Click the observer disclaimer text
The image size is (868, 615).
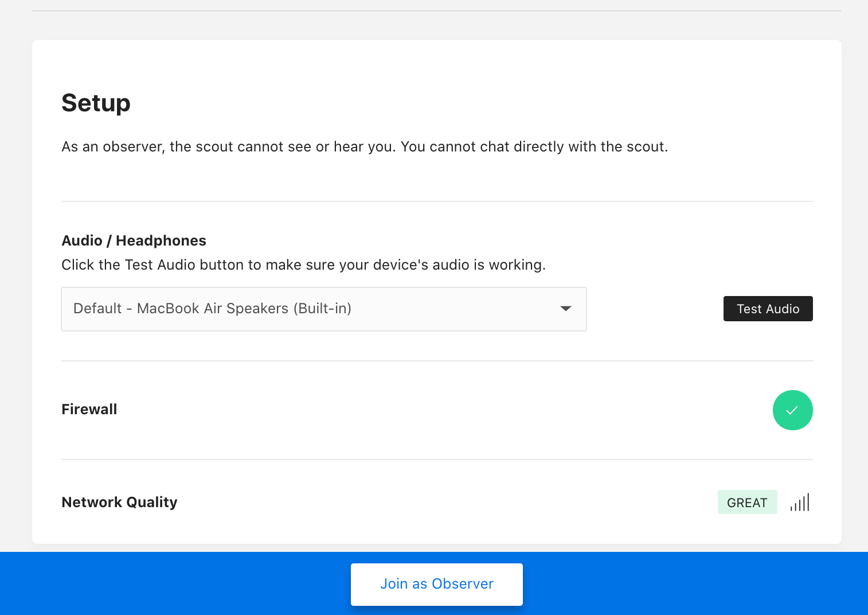[x=365, y=147]
